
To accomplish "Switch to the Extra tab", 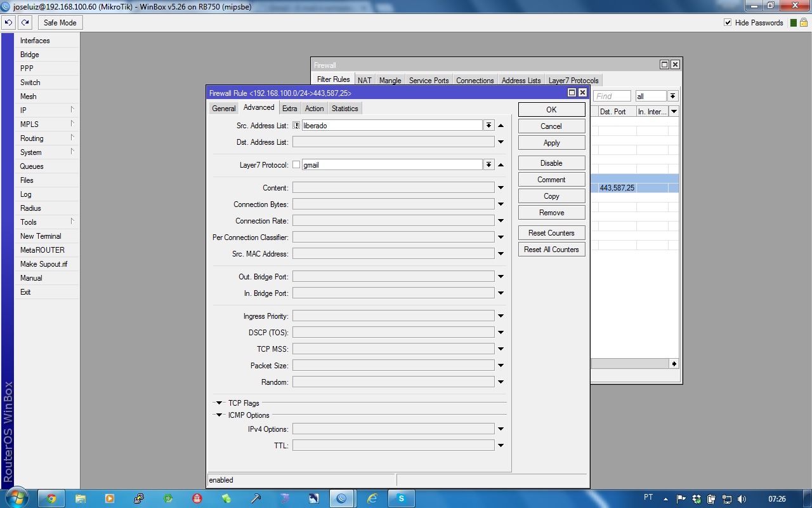I will coord(290,109).
